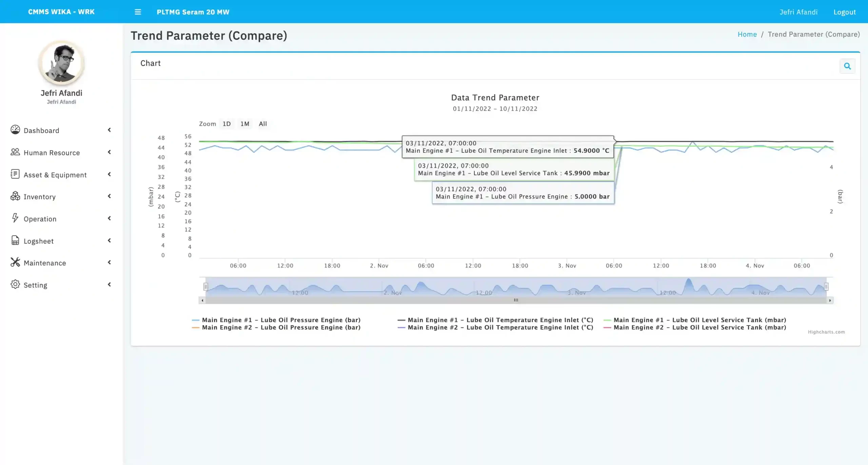
Task: Expand Inventory menu chevron
Action: point(109,196)
